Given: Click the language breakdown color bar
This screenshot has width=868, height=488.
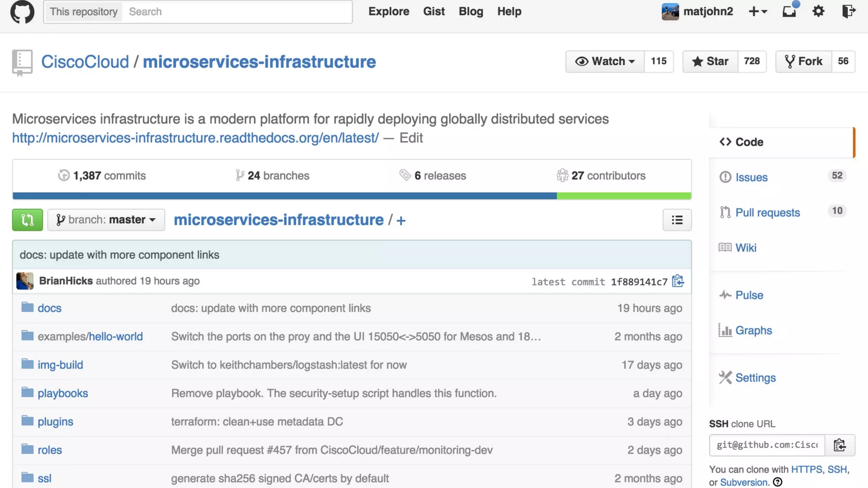Looking at the screenshot, I should coord(352,196).
